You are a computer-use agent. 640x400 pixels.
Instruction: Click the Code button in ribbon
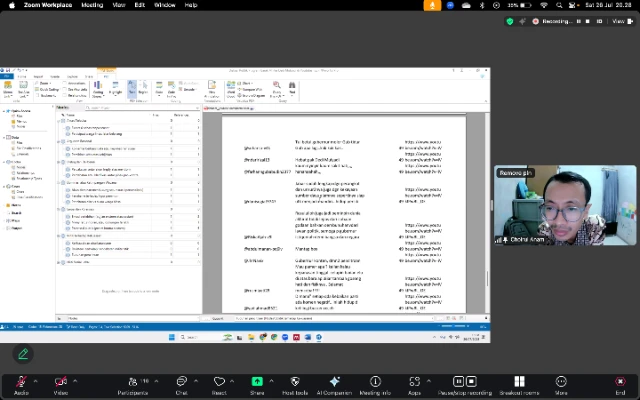[x=159, y=89]
